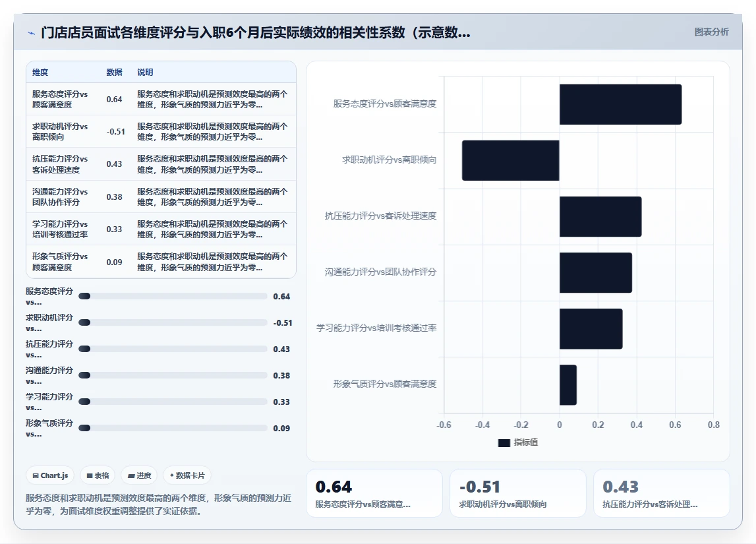
Task: Click the 学习能力评分 progress bar showing 0.33
Action: tap(173, 402)
